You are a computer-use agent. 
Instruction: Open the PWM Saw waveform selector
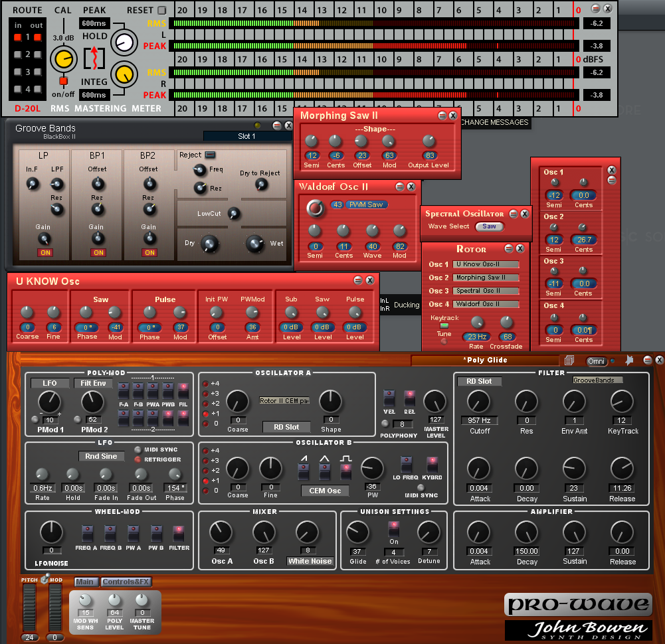click(x=367, y=204)
